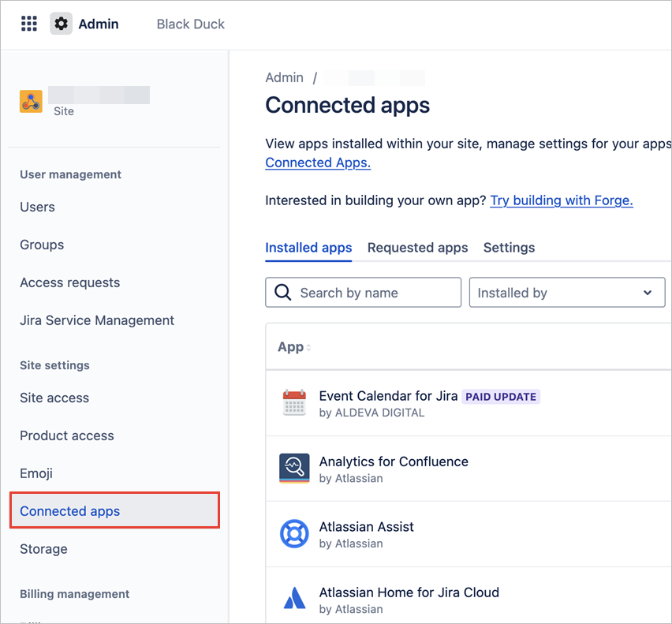Click the Analytics for Confluence icon

tap(294, 469)
